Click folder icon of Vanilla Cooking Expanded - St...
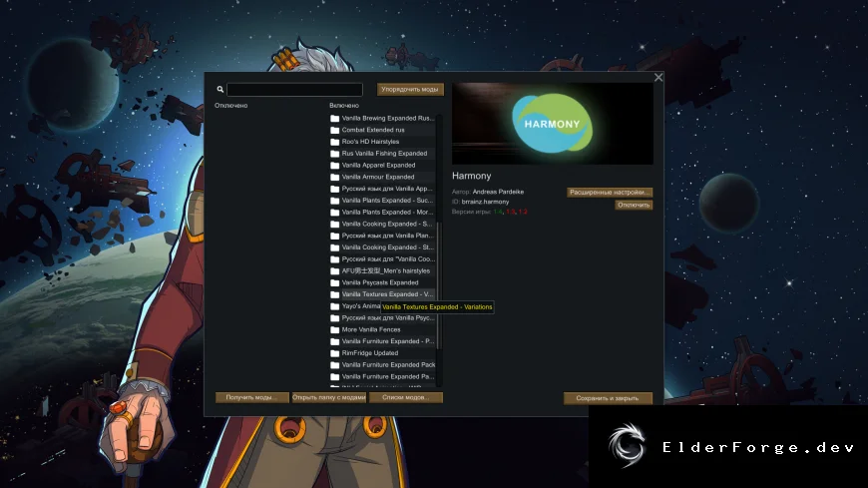 click(x=335, y=247)
